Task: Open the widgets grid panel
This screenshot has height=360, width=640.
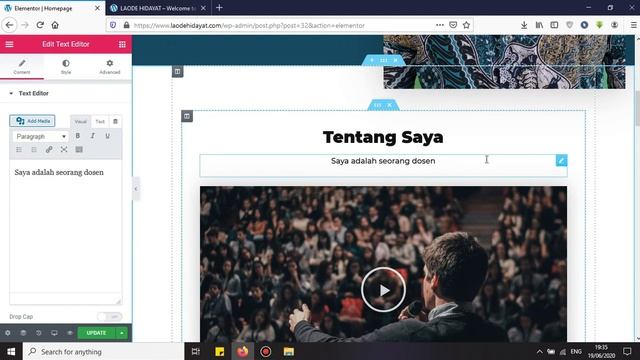Action: [122, 44]
